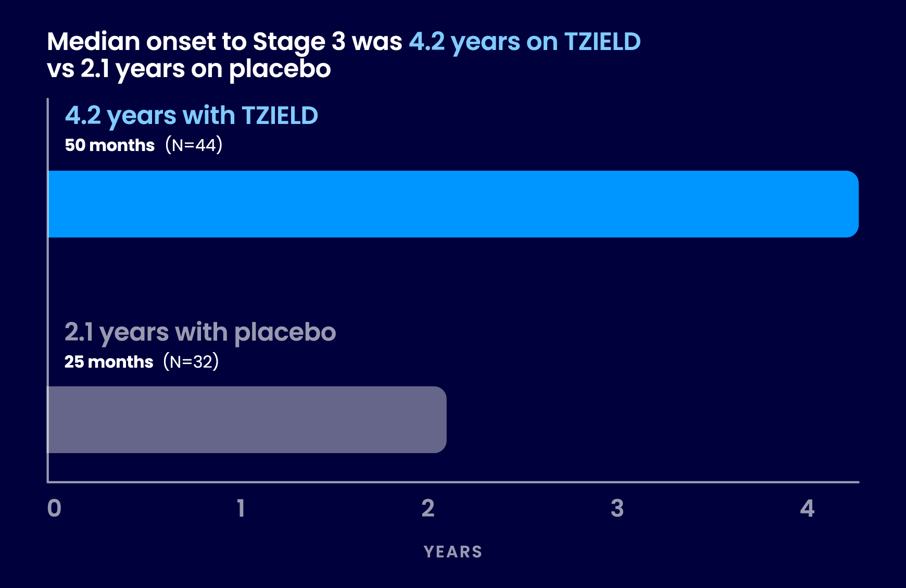Click the gray placebo bar
The height and width of the screenshot is (588, 906).
247,420
